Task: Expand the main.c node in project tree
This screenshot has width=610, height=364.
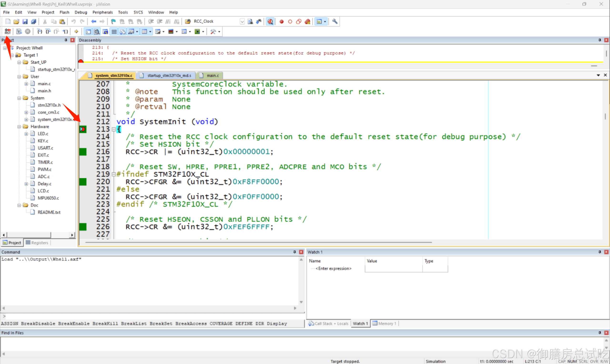Action: [x=26, y=84]
